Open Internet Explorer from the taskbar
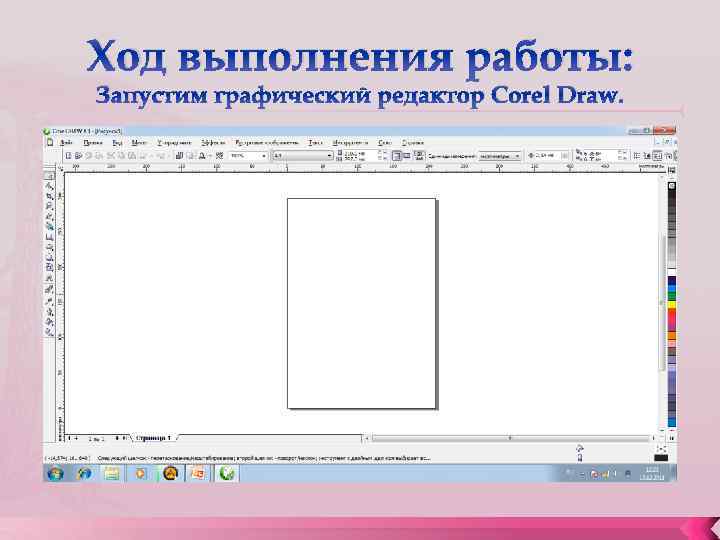720x540 pixels. tap(84, 473)
